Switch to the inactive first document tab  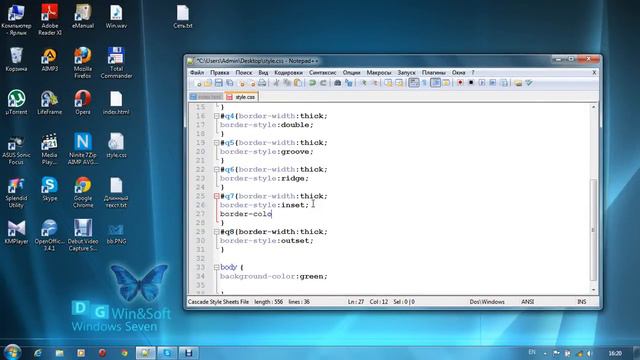206,97
